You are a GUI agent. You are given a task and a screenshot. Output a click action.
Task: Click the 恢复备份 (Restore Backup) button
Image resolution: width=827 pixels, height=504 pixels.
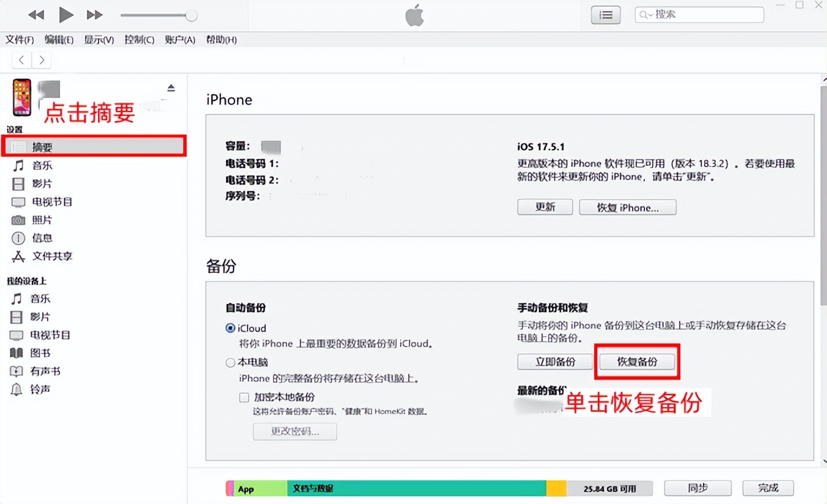(x=637, y=362)
